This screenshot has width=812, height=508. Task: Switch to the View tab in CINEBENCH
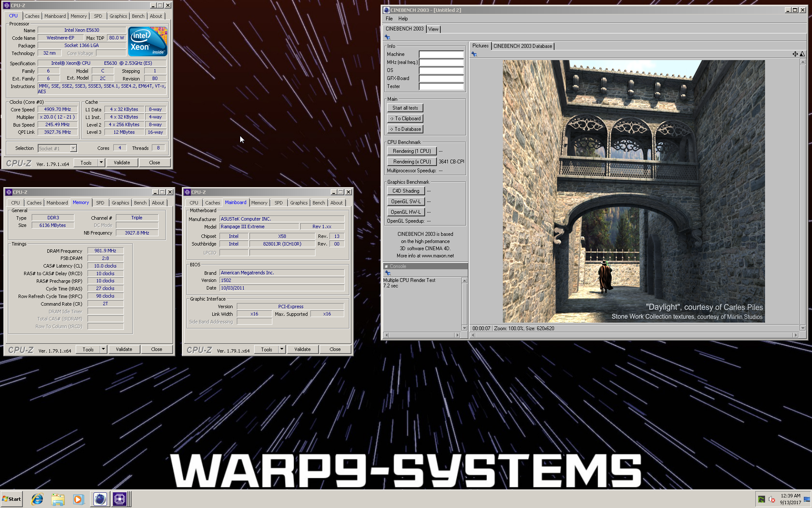click(x=433, y=29)
